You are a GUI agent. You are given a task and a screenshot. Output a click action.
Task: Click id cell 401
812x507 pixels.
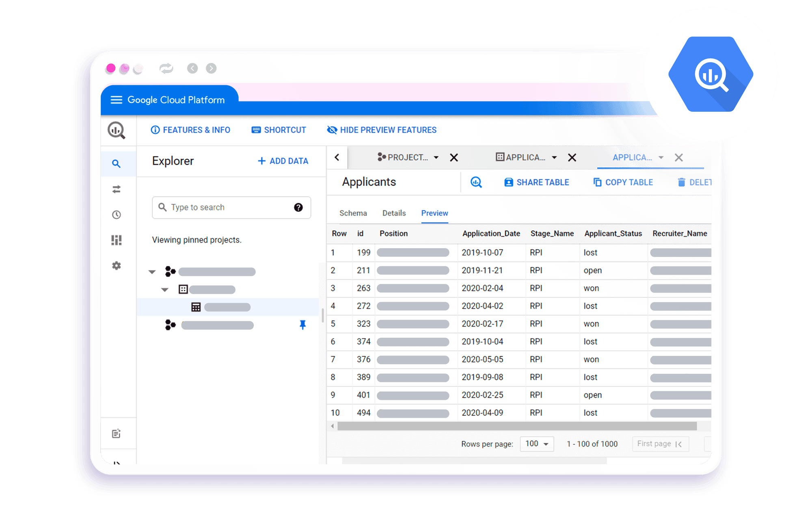pos(364,395)
